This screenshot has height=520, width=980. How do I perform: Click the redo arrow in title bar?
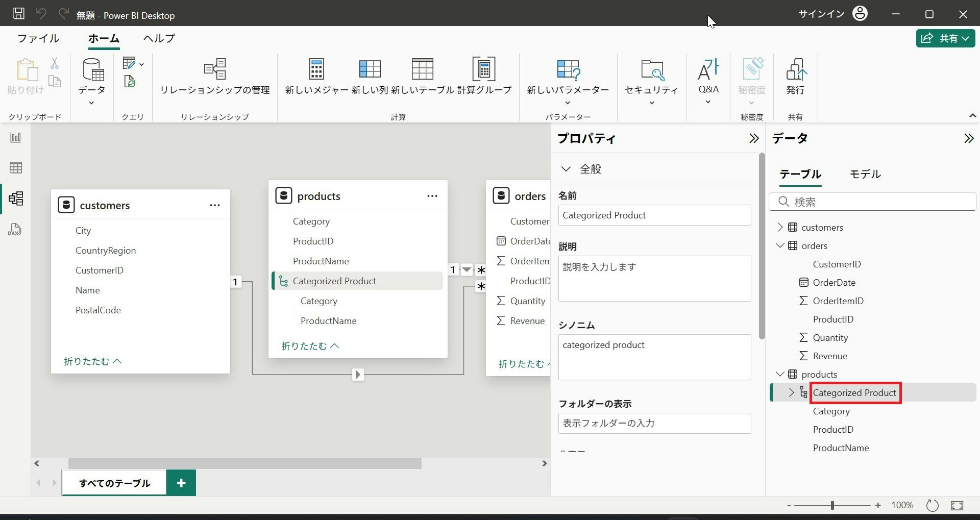pyautogui.click(x=63, y=14)
